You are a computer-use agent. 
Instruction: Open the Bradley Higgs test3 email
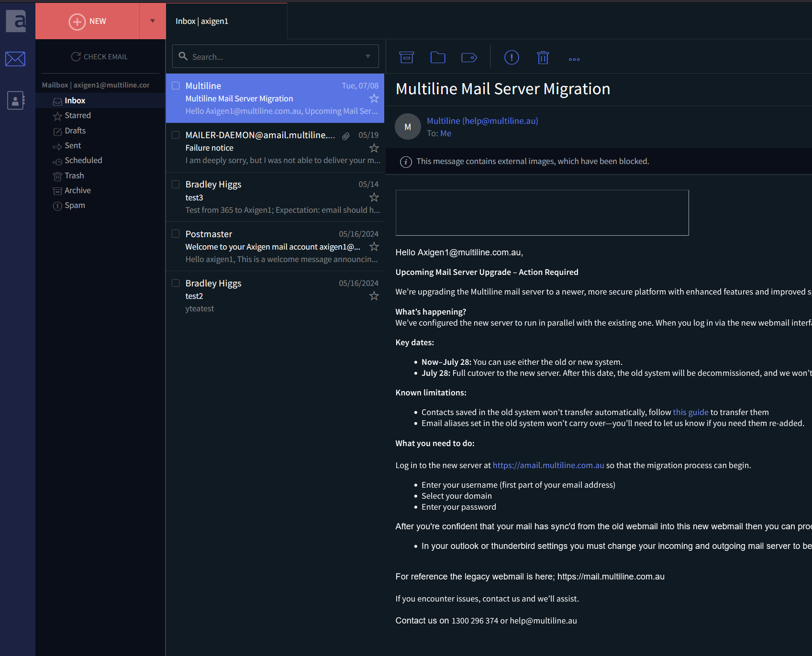[x=275, y=197]
